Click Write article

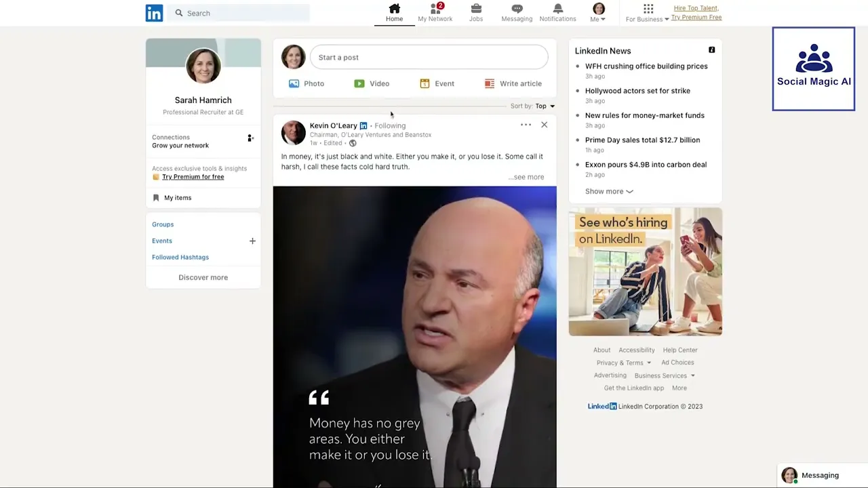pyautogui.click(x=513, y=83)
